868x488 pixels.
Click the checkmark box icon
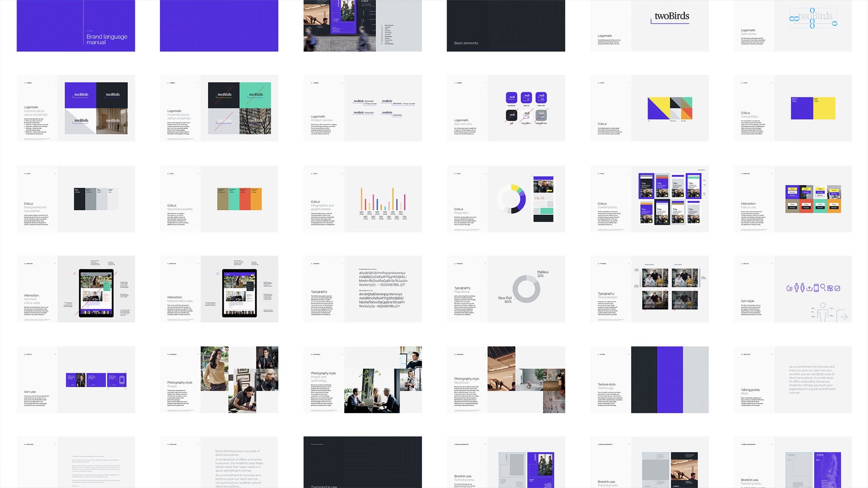click(837, 288)
